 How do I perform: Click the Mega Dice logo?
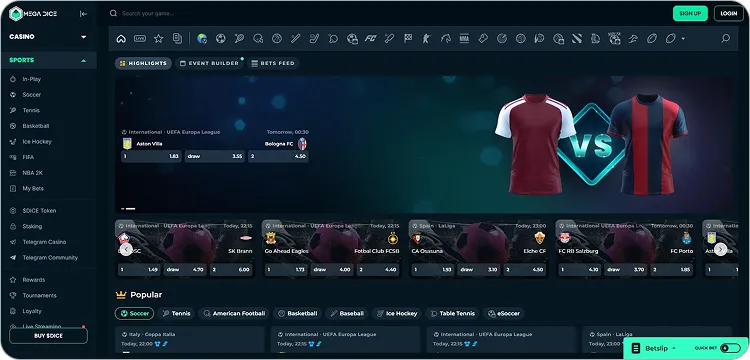[x=33, y=14]
